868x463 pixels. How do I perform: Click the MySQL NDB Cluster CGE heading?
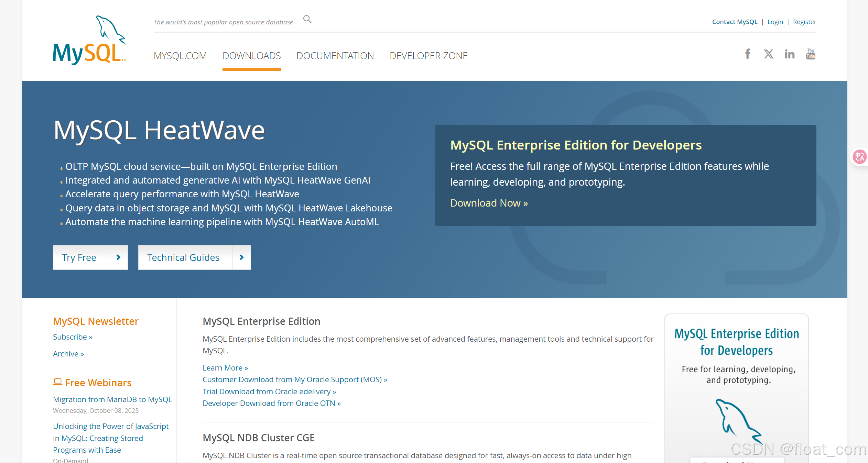click(259, 438)
